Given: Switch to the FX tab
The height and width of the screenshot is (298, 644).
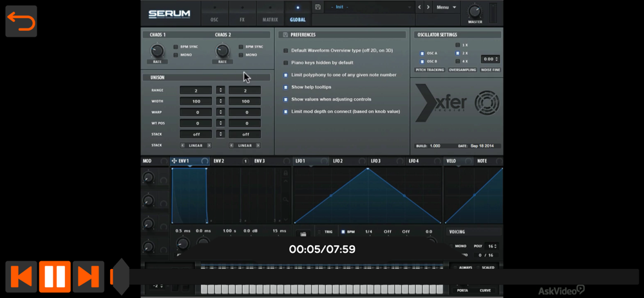Looking at the screenshot, I should [242, 13].
